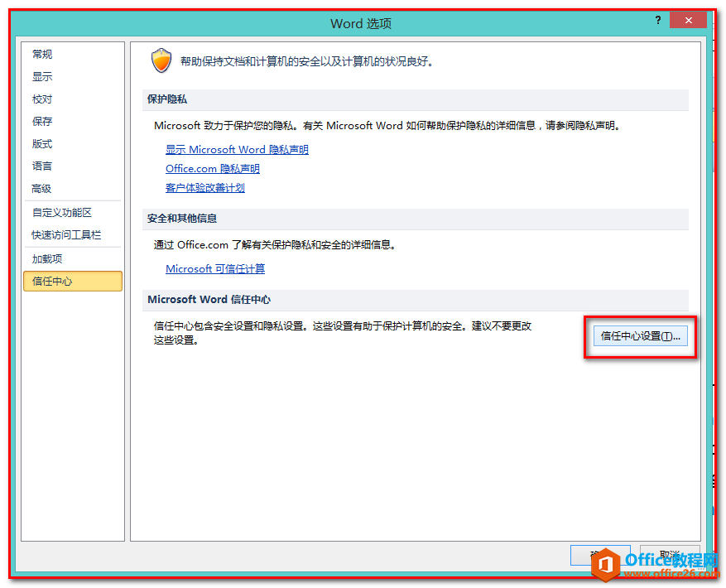The width and height of the screenshot is (726, 588).
Task: Go to the 校对 options page
Action: (x=42, y=99)
